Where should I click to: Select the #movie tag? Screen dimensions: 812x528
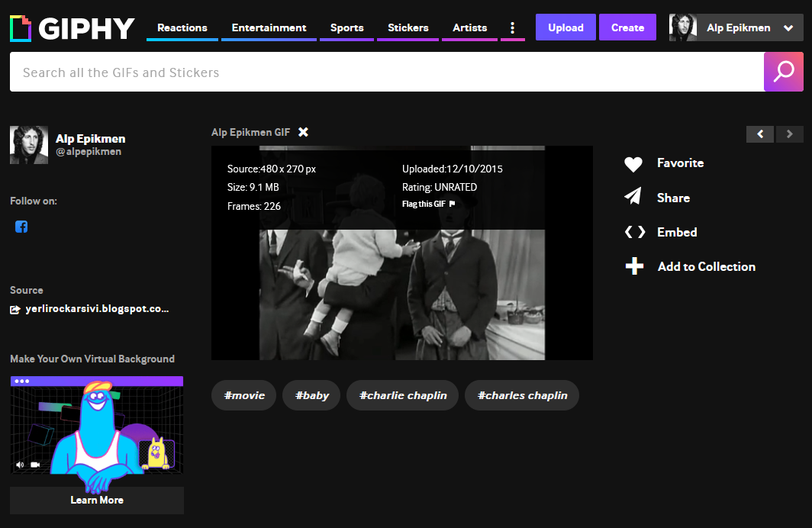pyautogui.click(x=244, y=395)
